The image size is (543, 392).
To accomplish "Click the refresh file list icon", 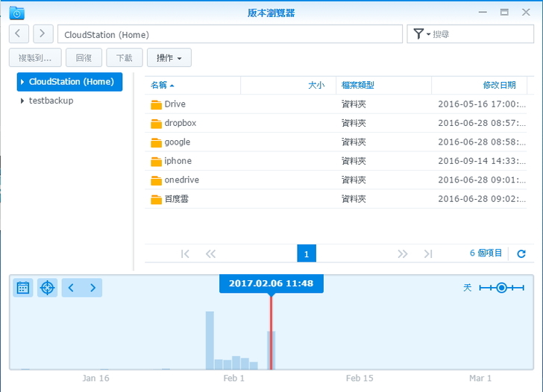I will (521, 254).
